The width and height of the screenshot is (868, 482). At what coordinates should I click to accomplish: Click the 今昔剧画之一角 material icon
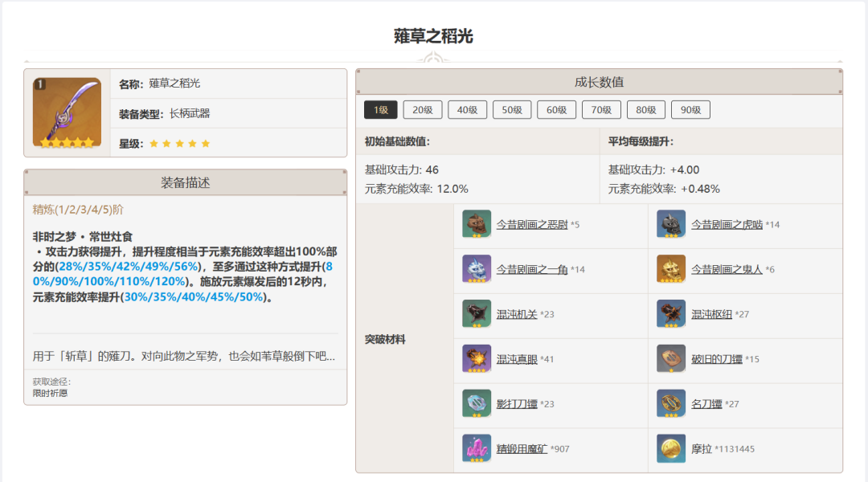coord(477,269)
